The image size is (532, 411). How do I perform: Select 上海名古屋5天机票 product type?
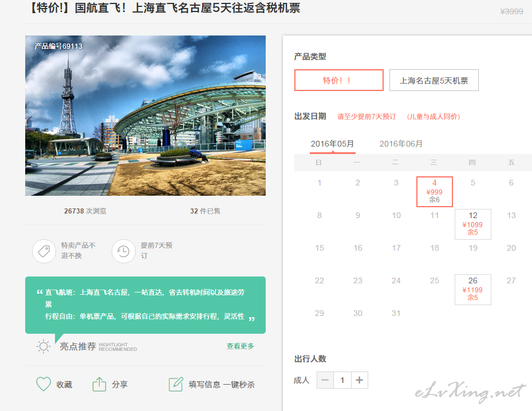(434, 80)
